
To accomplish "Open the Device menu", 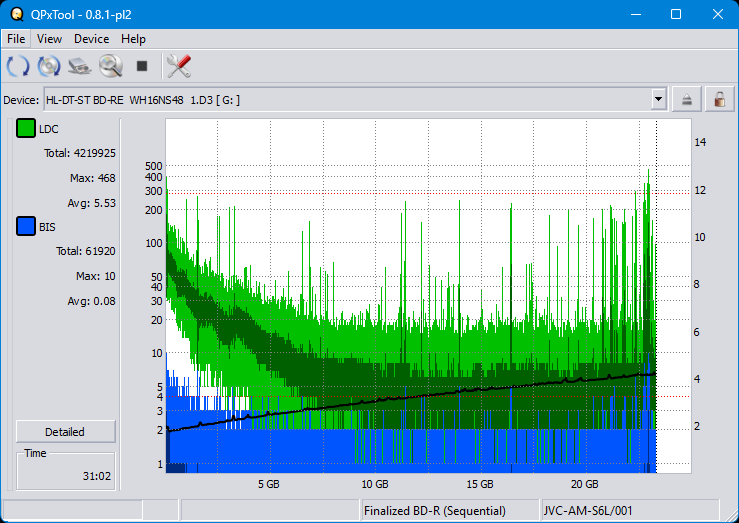I will pos(91,39).
